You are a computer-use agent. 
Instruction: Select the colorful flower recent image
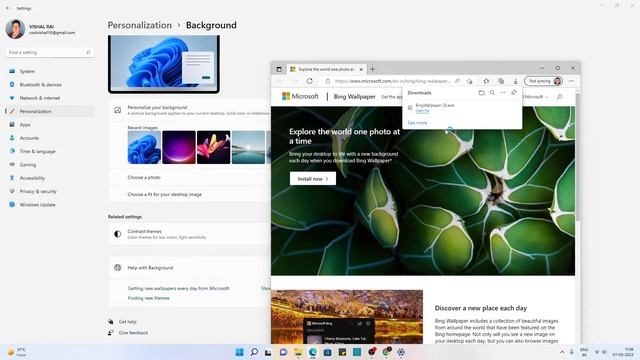pyautogui.click(x=213, y=147)
